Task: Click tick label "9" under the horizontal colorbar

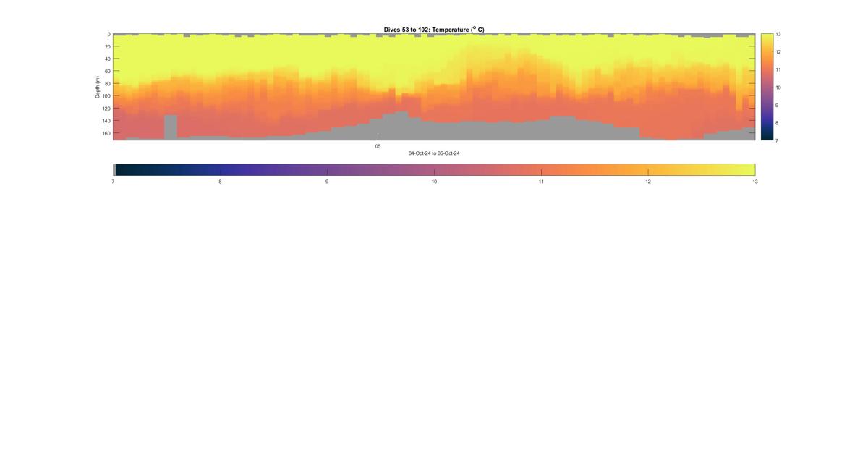Action: click(327, 182)
